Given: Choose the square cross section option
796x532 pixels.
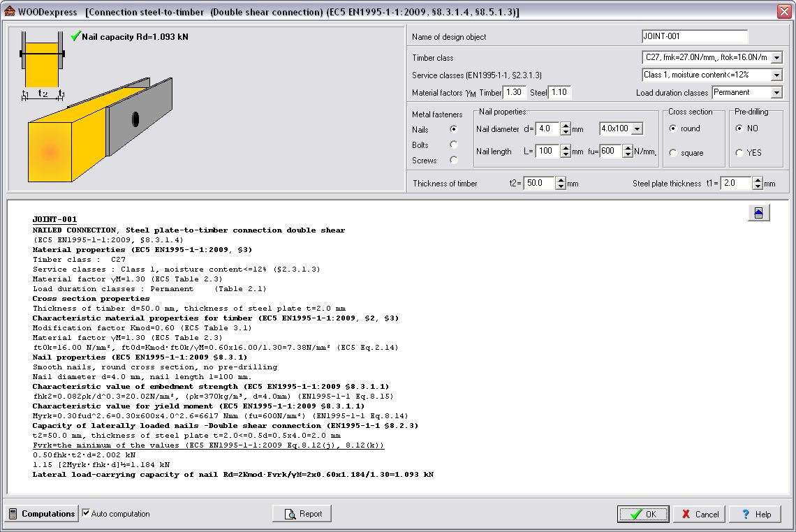Looking at the screenshot, I should point(672,152).
